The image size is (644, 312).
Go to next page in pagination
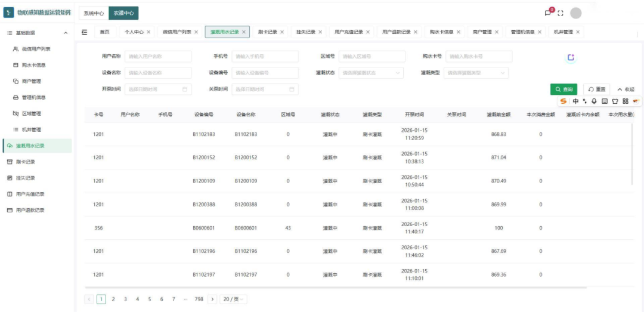click(x=212, y=299)
